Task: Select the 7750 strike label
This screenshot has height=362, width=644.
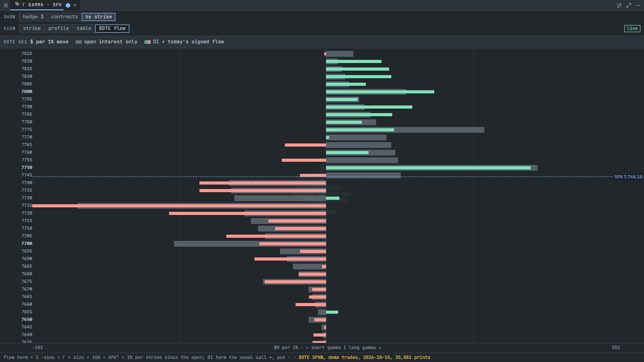Action: click(x=27, y=168)
